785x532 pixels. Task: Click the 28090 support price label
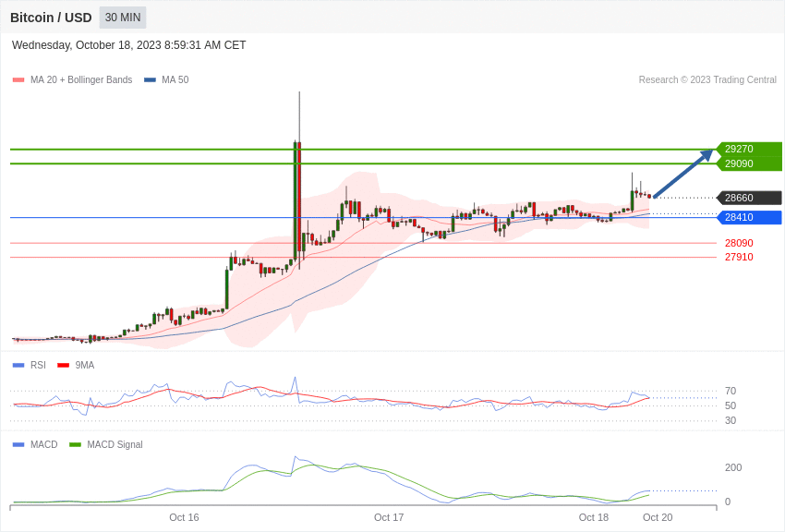coord(739,243)
